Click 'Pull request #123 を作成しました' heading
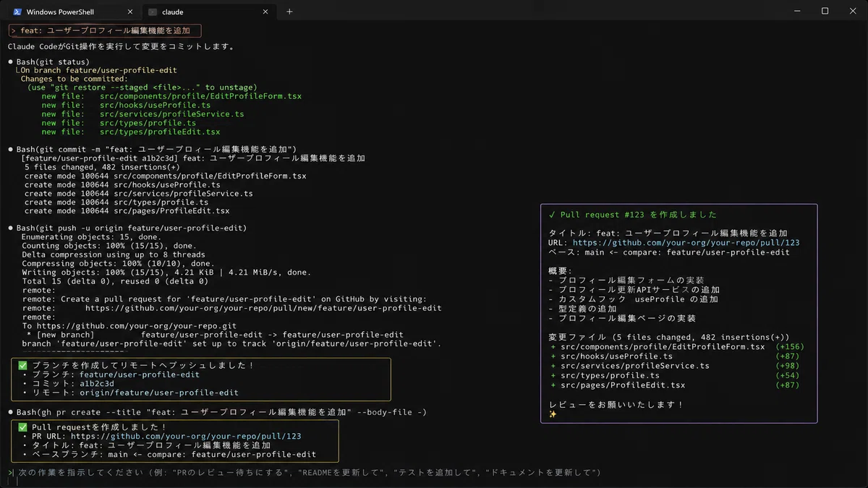 point(639,215)
